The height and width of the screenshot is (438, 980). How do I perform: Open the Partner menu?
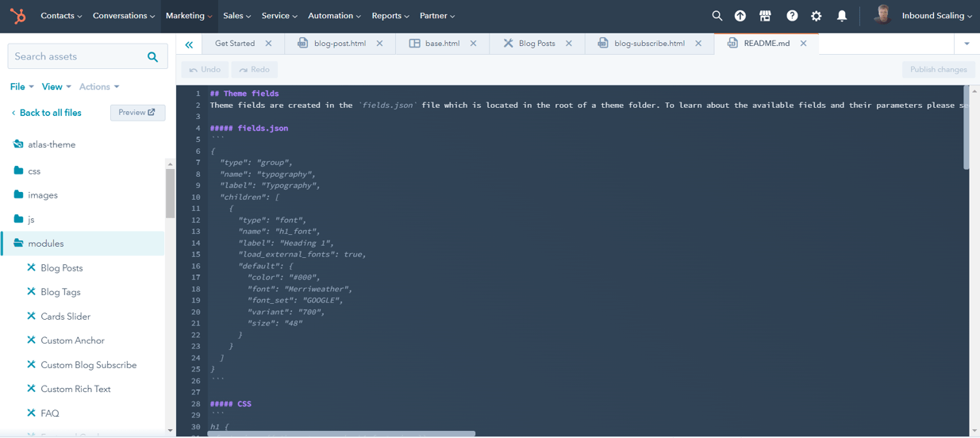[437, 16]
